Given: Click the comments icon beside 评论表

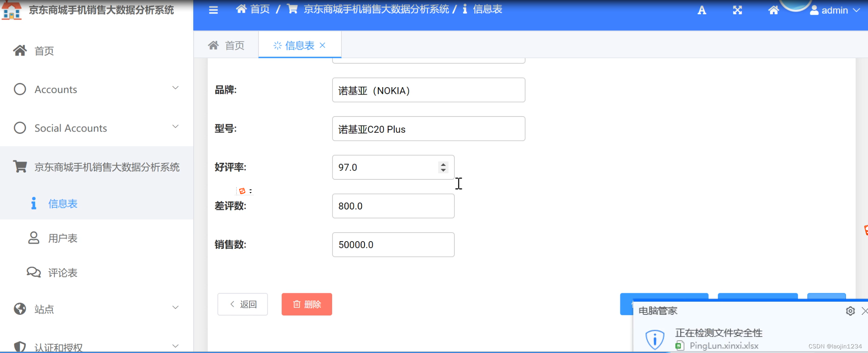Looking at the screenshot, I should pos(34,272).
